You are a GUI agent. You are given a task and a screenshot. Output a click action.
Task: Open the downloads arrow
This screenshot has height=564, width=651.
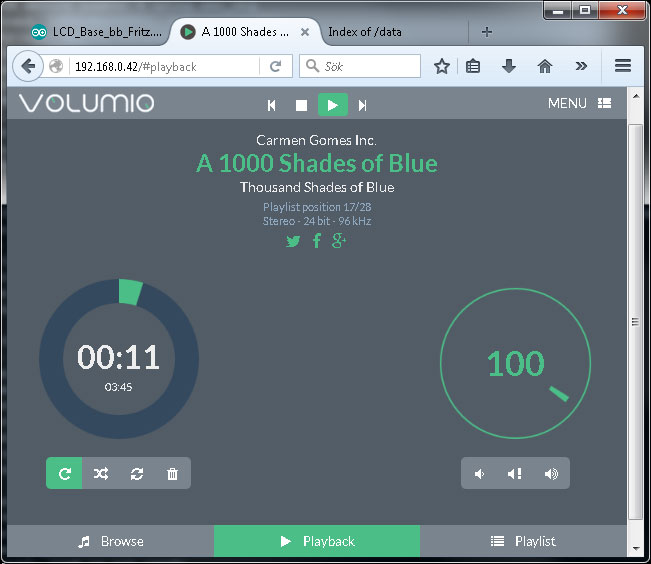click(x=509, y=66)
